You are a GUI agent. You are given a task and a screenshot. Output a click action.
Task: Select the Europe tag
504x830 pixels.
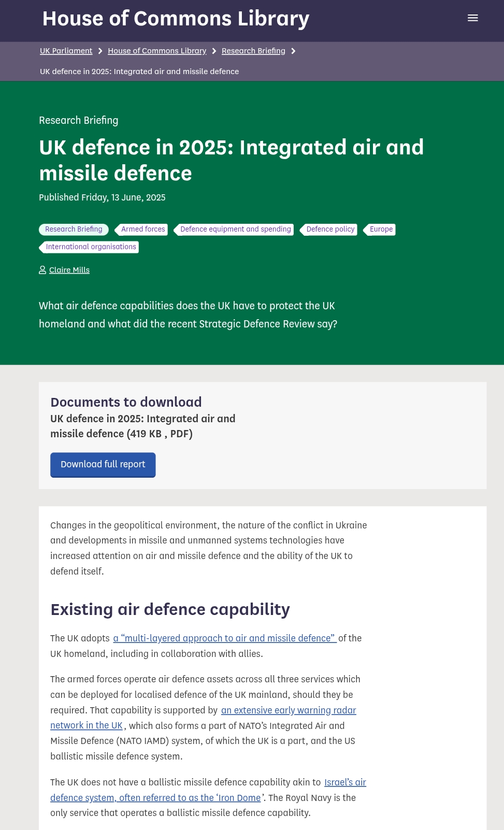click(379, 230)
